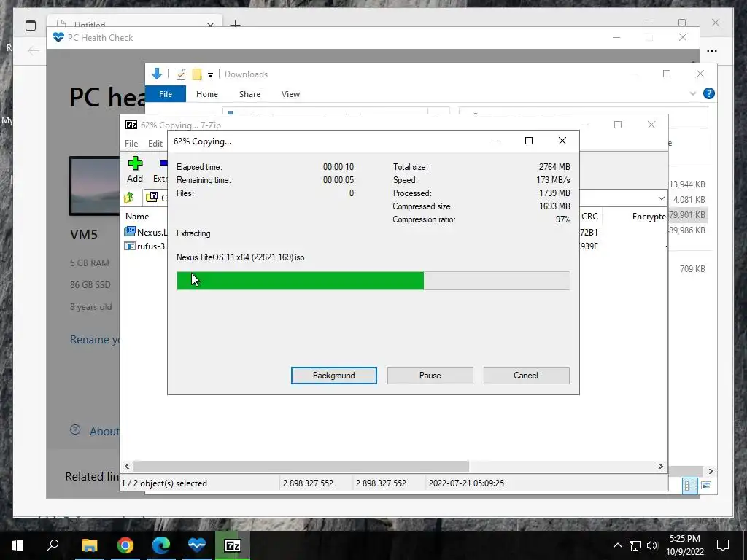Click the PC thumbnail image in Health Check
Viewport: 747px width, 560px height.
(x=94, y=186)
